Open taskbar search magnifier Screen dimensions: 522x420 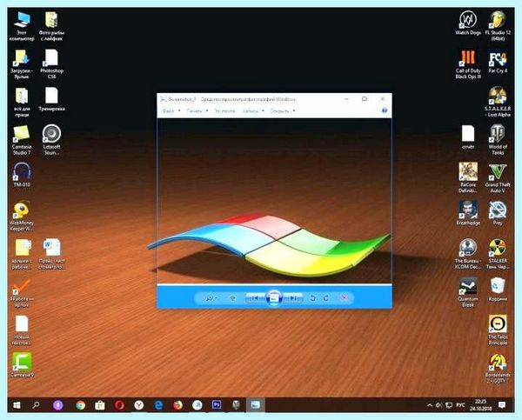click(x=36, y=405)
